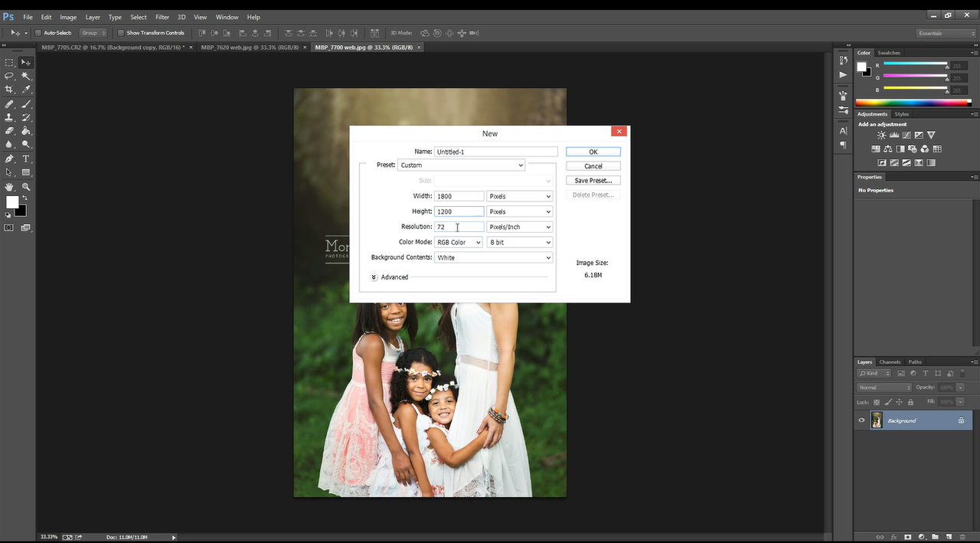
Task: Pick the Eyedropper tool
Action: (x=26, y=90)
